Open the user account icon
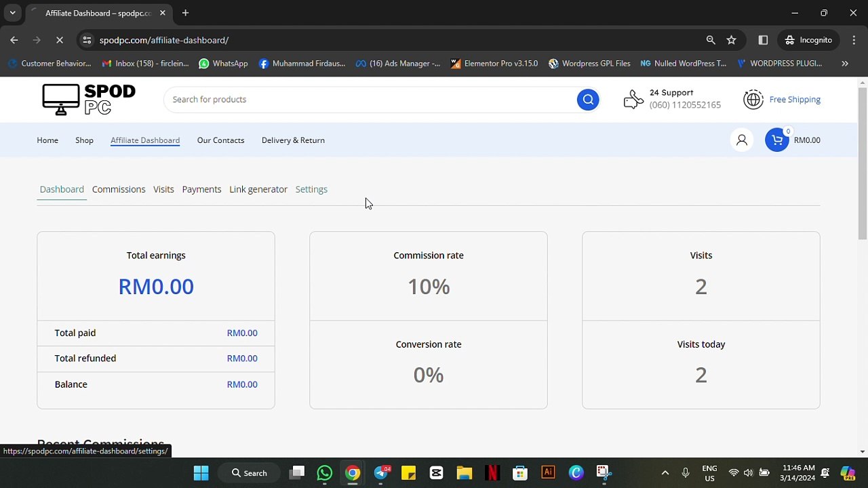Viewport: 868px width, 488px height. coord(742,140)
